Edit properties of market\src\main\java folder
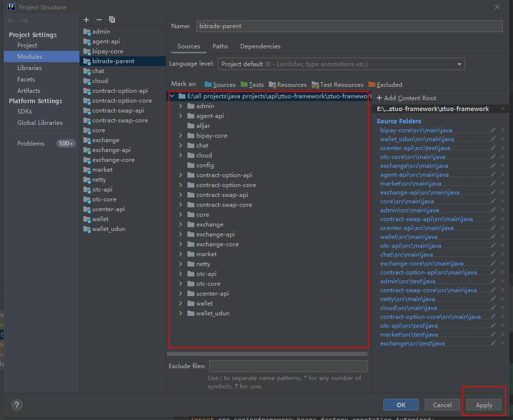 [493, 183]
